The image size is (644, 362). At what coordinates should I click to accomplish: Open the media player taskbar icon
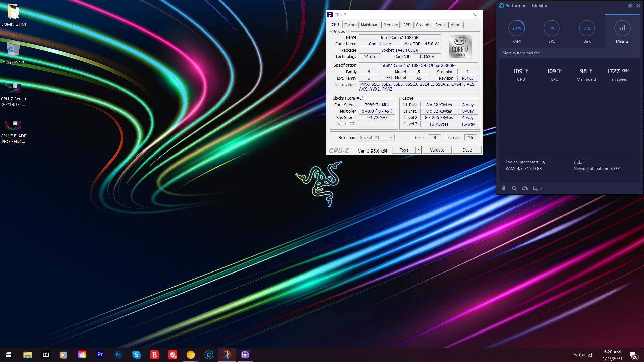pyautogui.click(x=63, y=355)
